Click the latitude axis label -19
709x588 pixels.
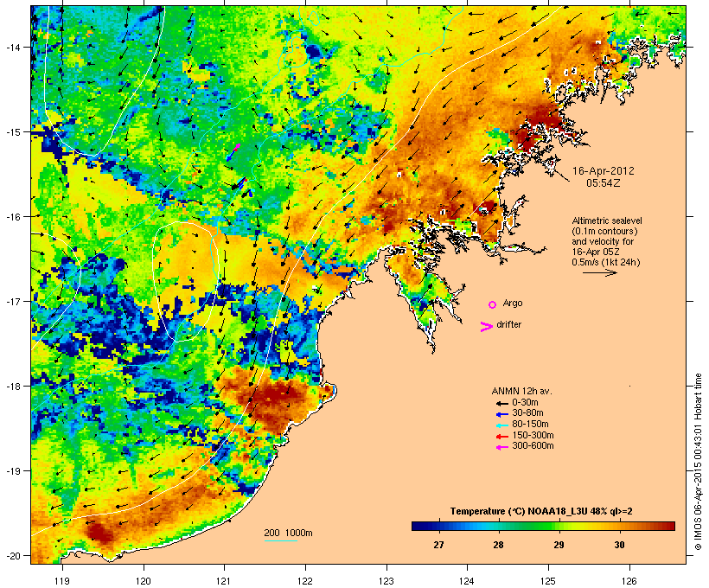(x=13, y=471)
